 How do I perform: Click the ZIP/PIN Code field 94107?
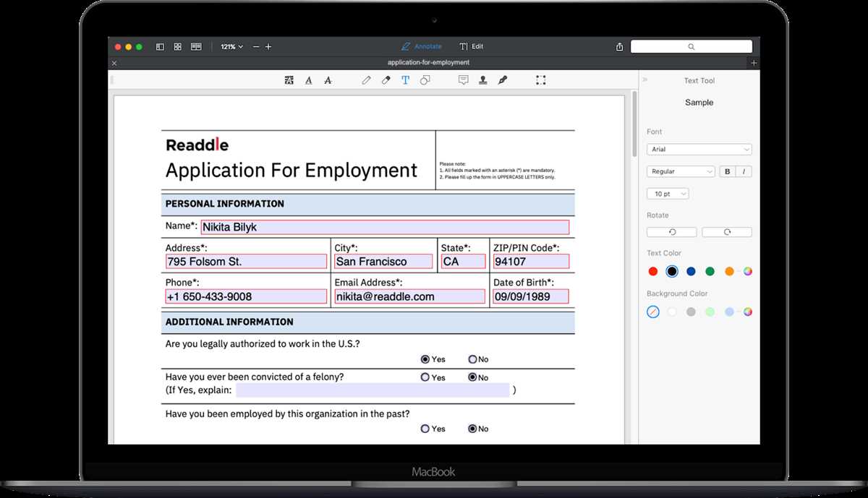[531, 262]
